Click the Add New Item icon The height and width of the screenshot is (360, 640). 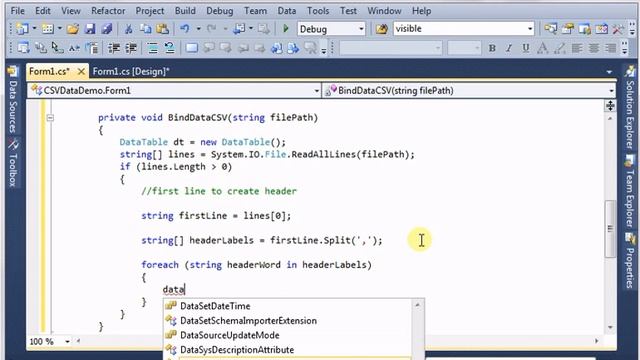pyautogui.click(x=48, y=29)
